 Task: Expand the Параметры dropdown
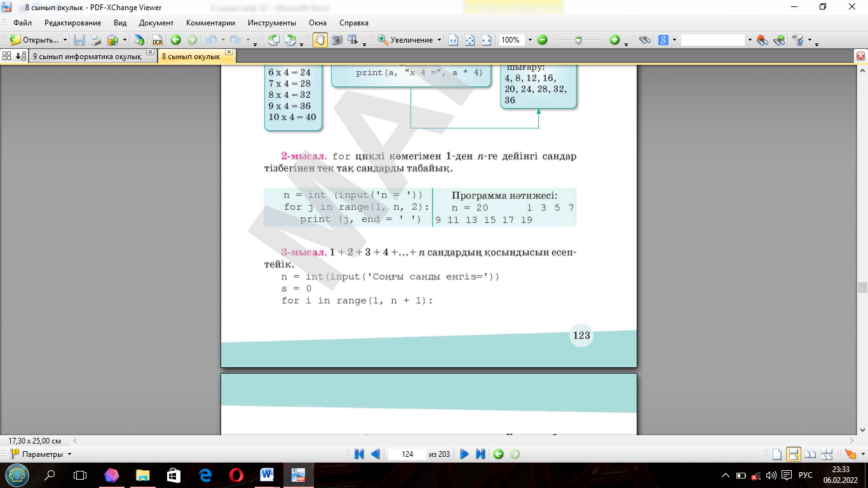click(x=69, y=454)
